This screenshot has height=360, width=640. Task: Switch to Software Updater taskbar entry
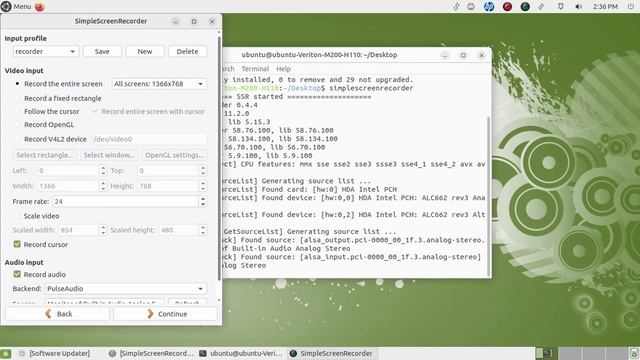click(x=55, y=353)
